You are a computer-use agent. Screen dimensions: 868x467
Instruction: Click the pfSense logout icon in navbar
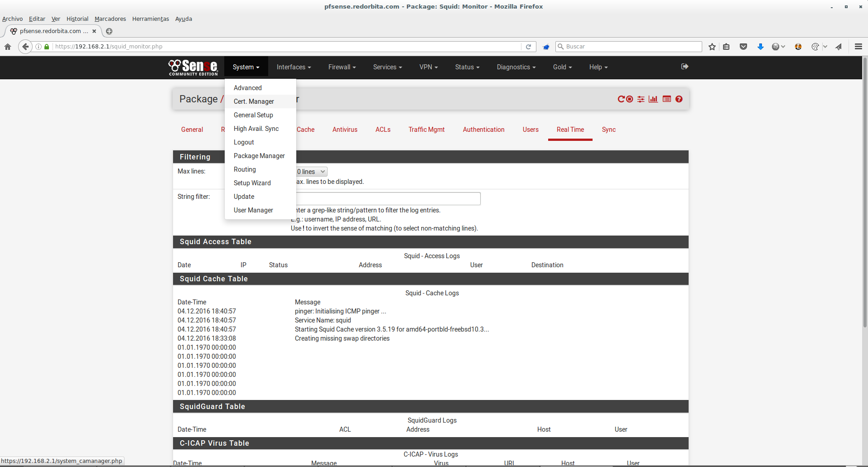[685, 67]
